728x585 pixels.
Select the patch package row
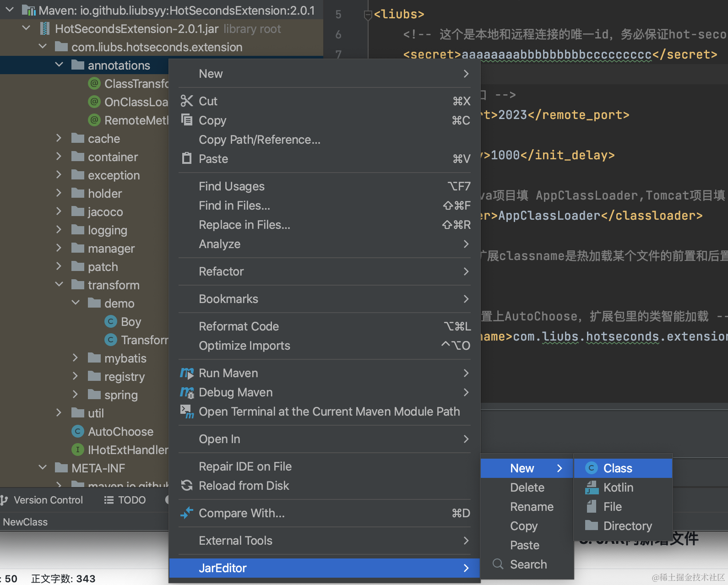(84, 267)
